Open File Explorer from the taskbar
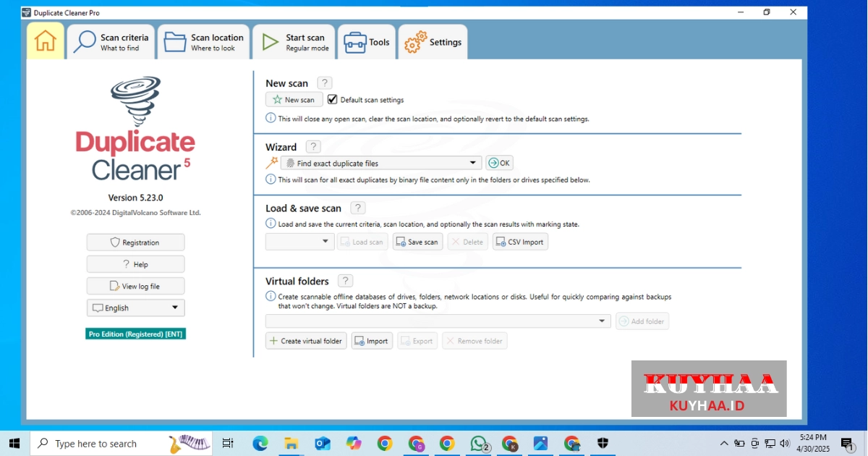 point(292,444)
